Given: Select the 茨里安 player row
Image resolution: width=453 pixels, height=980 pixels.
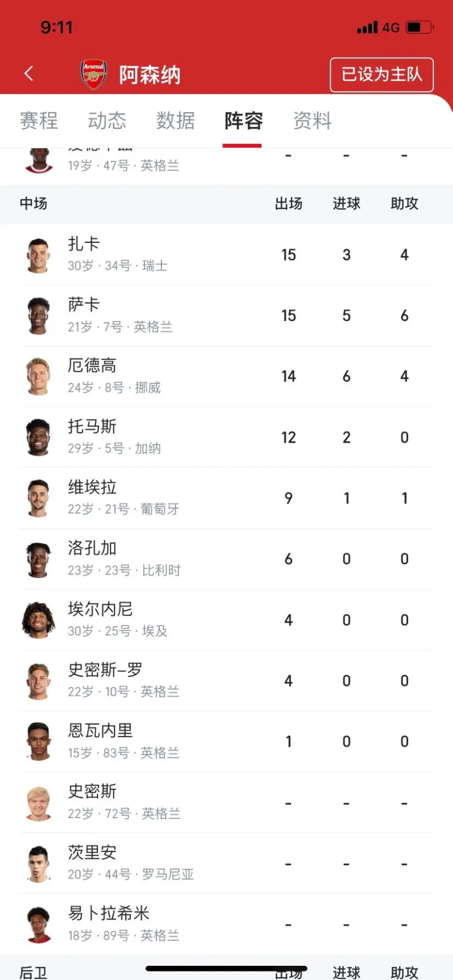Looking at the screenshot, I should pyautogui.click(x=226, y=863).
